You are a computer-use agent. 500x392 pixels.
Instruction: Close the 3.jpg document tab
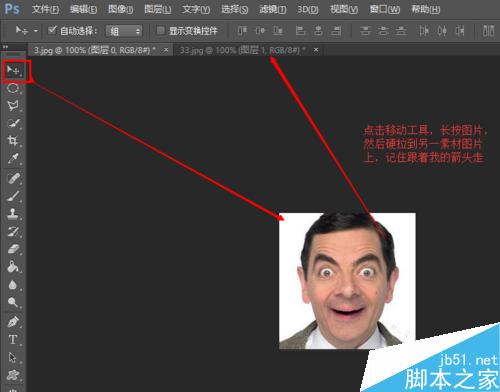pyautogui.click(x=166, y=50)
